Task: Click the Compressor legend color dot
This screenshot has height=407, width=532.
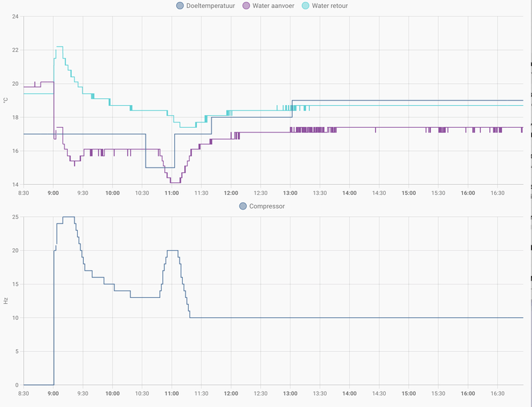Action: click(x=243, y=206)
